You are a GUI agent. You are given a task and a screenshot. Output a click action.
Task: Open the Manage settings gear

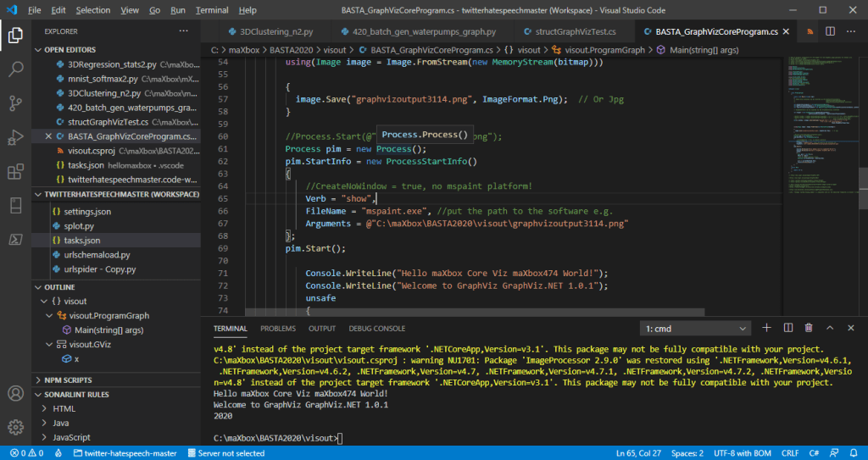click(15, 426)
